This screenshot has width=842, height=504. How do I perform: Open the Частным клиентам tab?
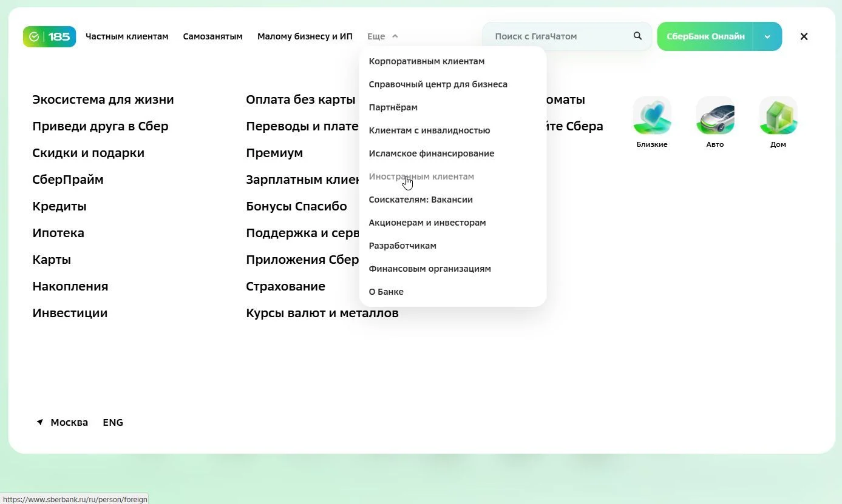[127, 36]
